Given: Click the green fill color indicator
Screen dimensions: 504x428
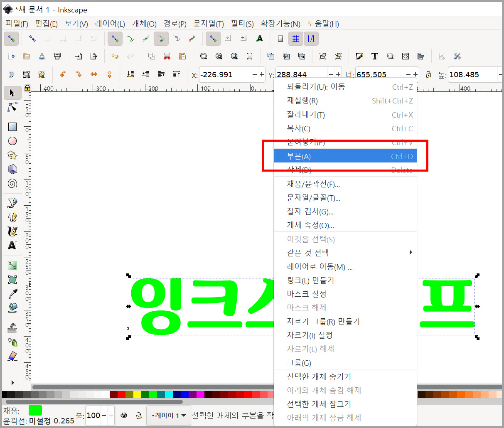Looking at the screenshot, I should tap(35, 411).
